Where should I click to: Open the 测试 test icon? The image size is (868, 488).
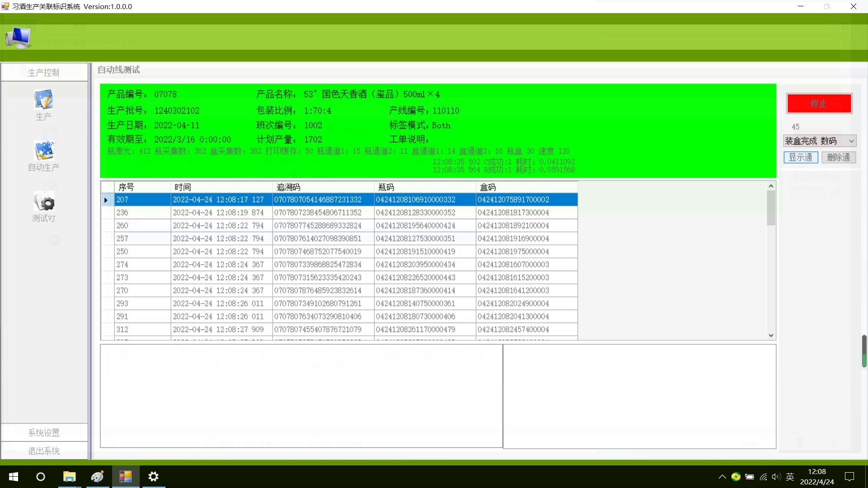pyautogui.click(x=44, y=202)
